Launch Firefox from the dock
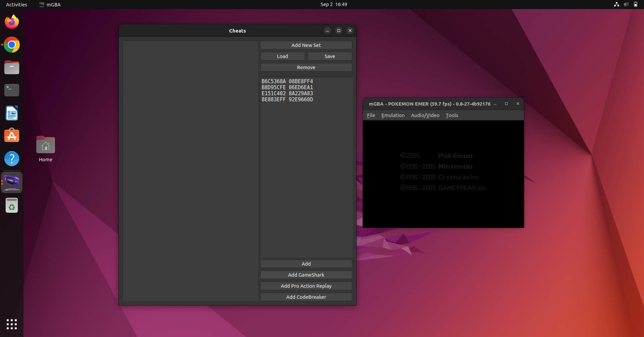The height and width of the screenshot is (337, 644). tap(11, 21)
